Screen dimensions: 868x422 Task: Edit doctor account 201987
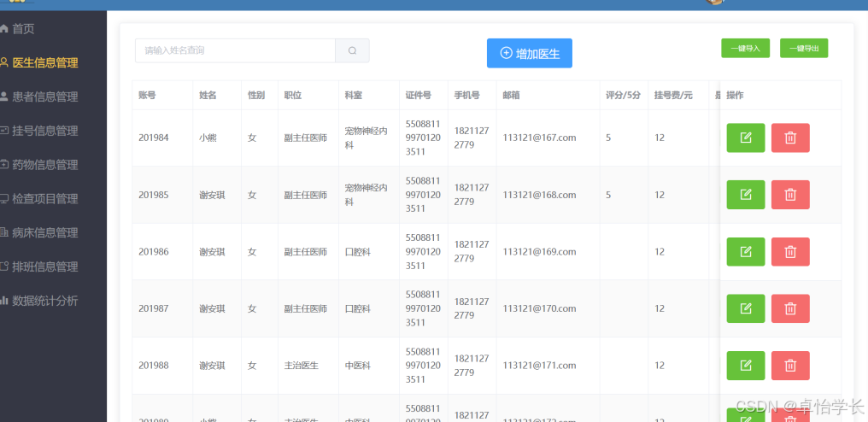click(x=746, y=308)
